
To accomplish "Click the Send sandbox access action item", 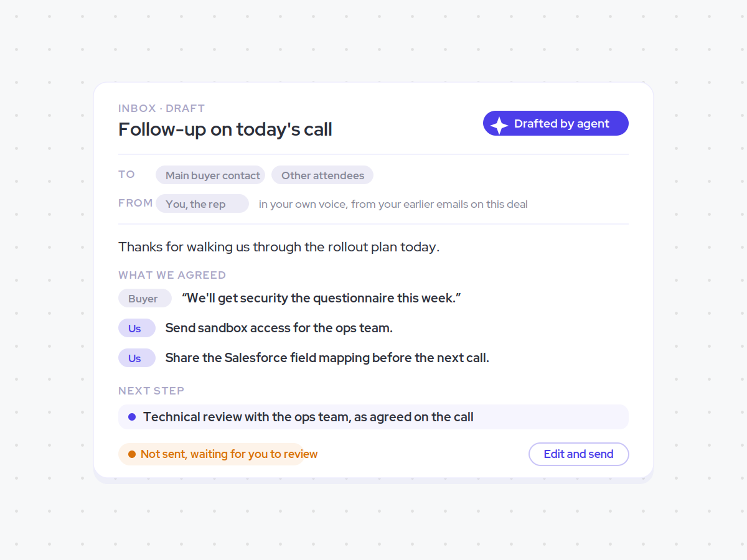I will point(279,328).
